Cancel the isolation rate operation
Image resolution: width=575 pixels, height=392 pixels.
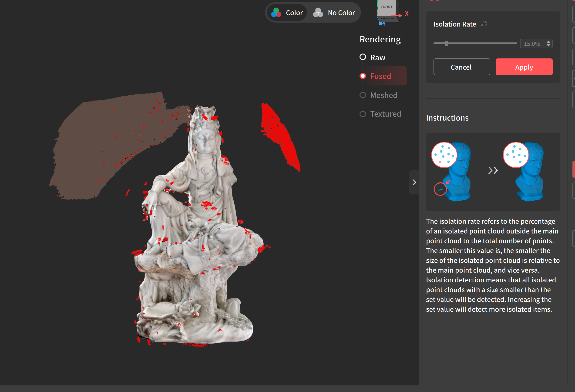461,67
